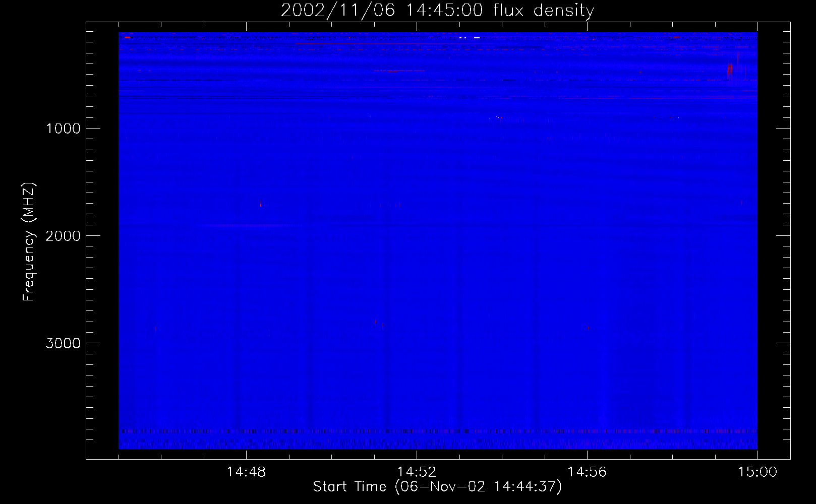Click the 15:00 time tick label
The height and width of the screenshot is (504, 816).
tap(757, 472)
